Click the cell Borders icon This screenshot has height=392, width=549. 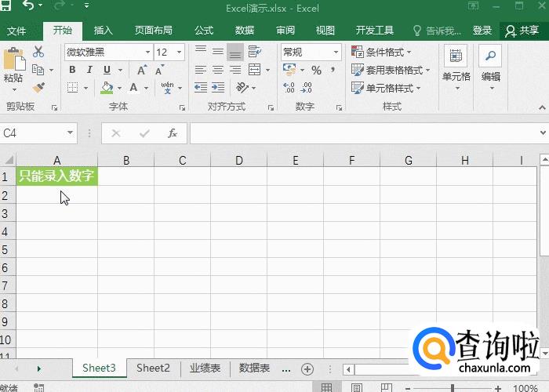[72, 88]
